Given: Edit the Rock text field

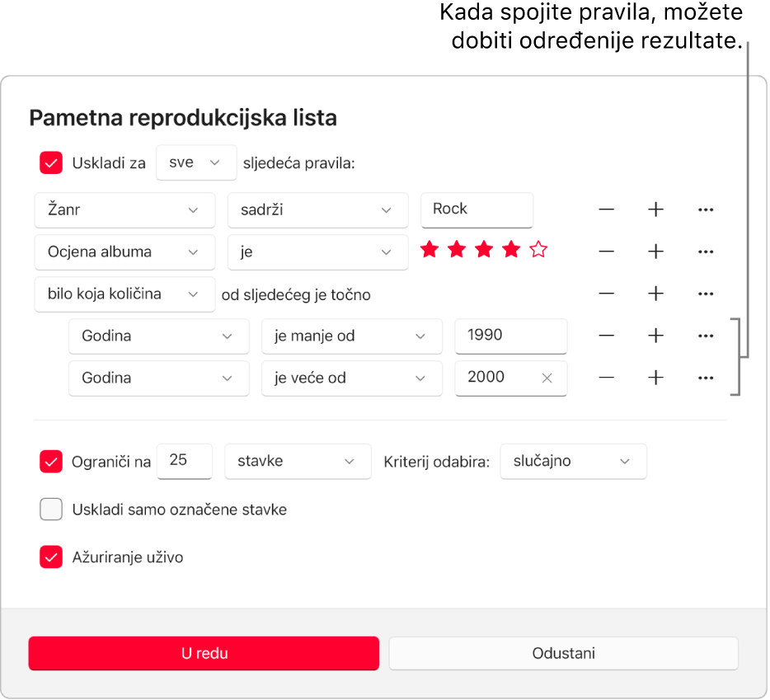Looking at the screenshot, I should tap(477, 209).
